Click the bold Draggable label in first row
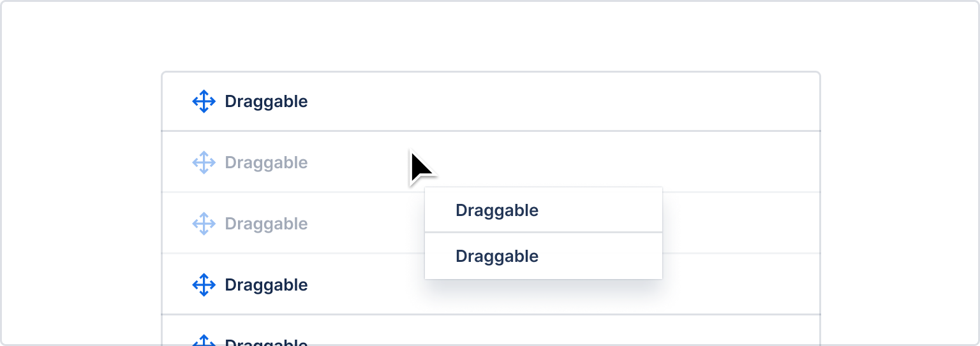Viewport: 980px width, 346px height. pyautogui.click(x=266, y=102)
